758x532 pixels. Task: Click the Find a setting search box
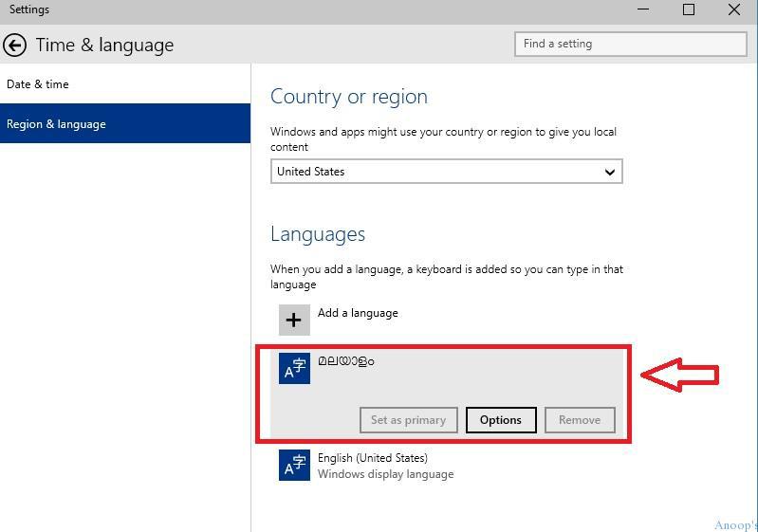(x=630, y=44)
